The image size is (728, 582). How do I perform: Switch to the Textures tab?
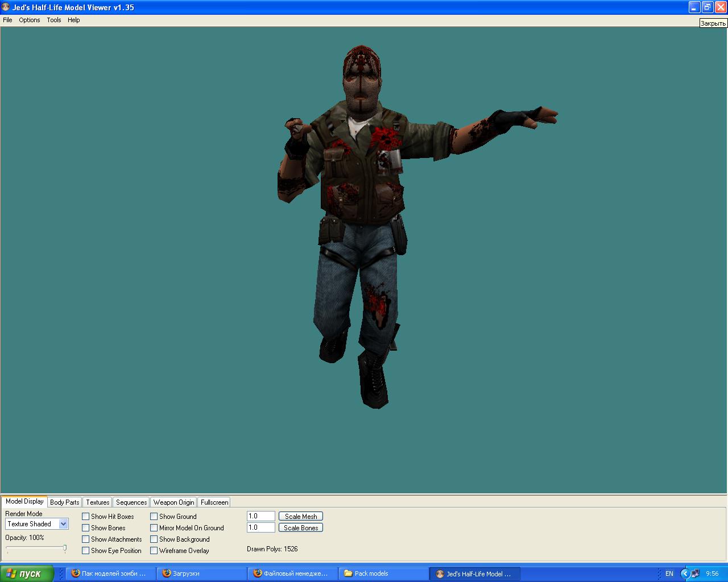(x=98, y=502)
